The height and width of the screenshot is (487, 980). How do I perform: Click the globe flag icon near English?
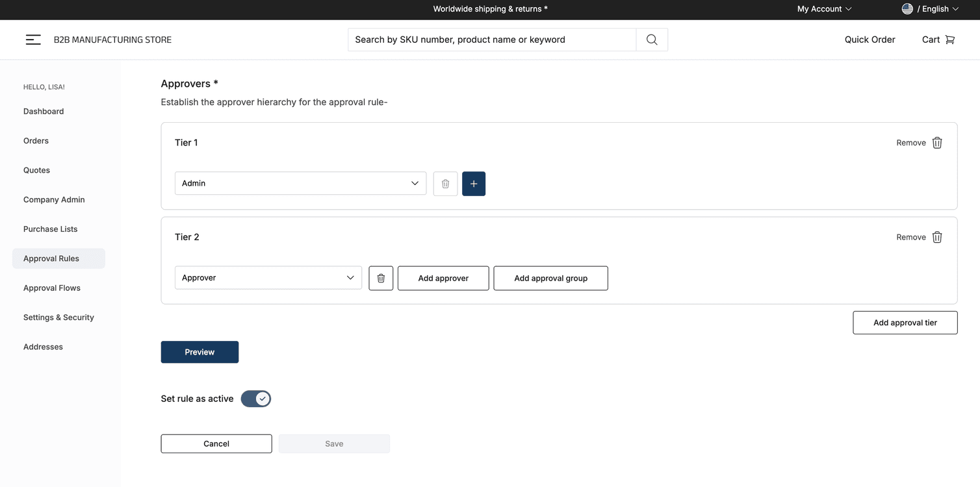(908, 8)
